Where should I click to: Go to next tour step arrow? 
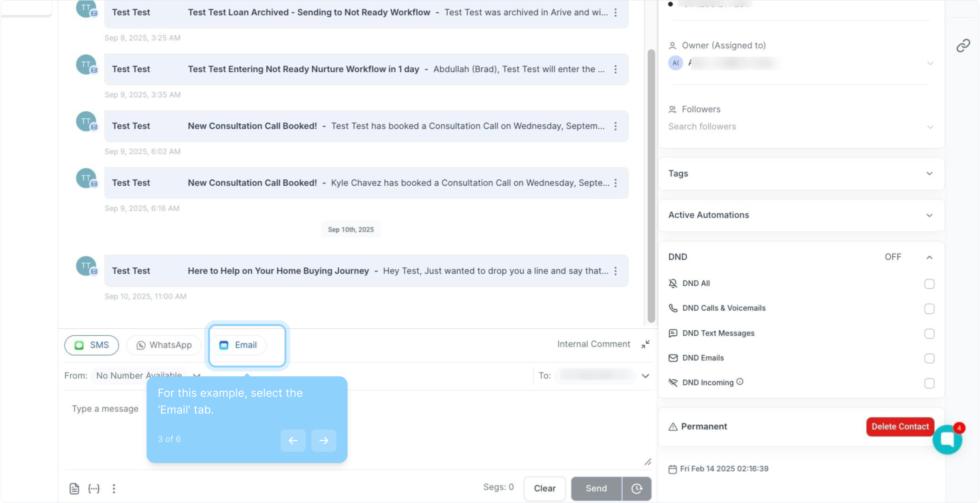324,440
